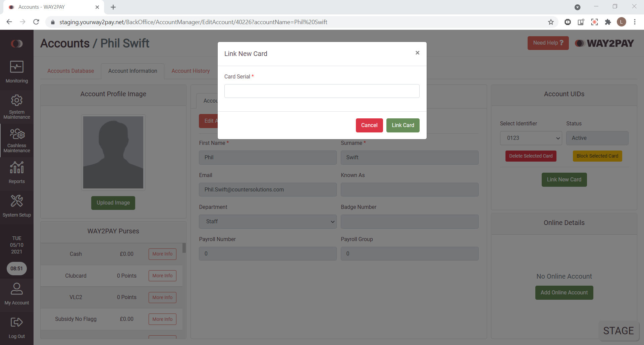Open System Setup from the sidebar
Viewport: 644px width, 345px height.
click(x=16, y=205)
